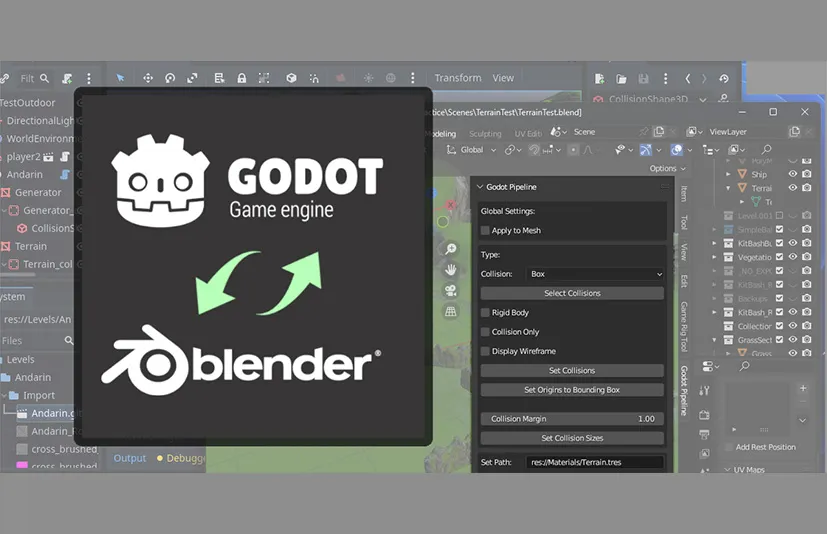This screenshot has width=827, height=534.
Task: Open the Game Rig Tool sidebar tab
Action: 684,327
